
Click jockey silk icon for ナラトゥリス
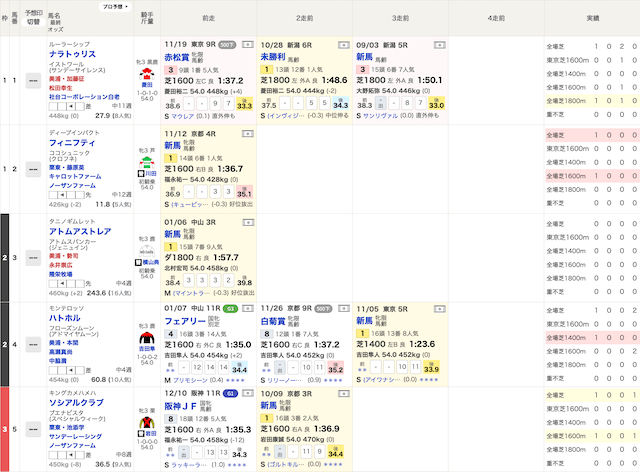click(148, 72)
